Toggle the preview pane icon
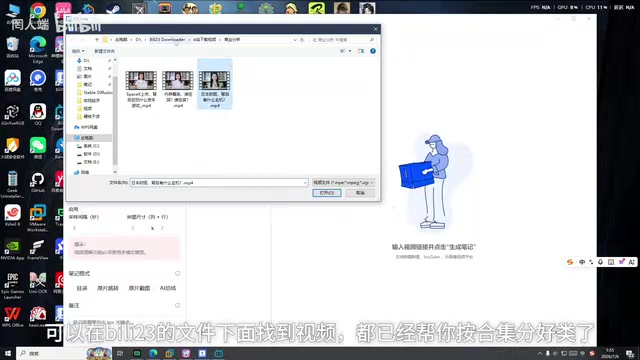Image resolution: width=640 pixels, height=360 pixels. (x=361, y=51)
